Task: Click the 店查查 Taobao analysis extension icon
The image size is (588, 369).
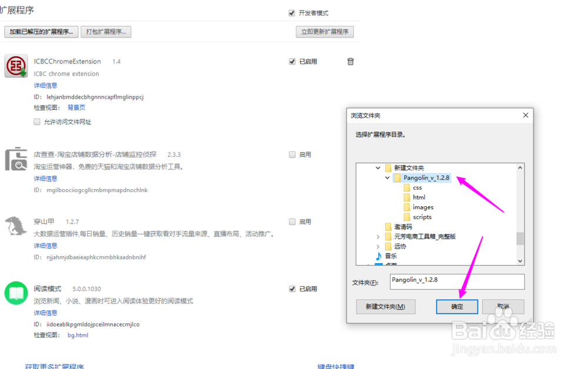Action: [16, 159]
